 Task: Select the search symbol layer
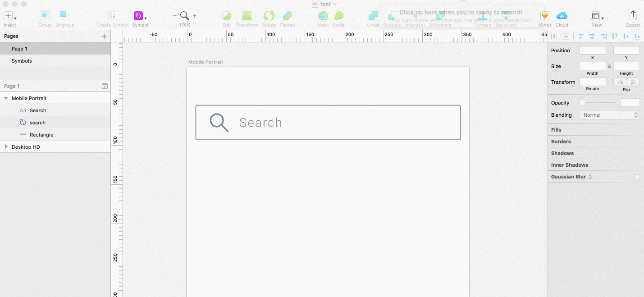tap(55, 123)
